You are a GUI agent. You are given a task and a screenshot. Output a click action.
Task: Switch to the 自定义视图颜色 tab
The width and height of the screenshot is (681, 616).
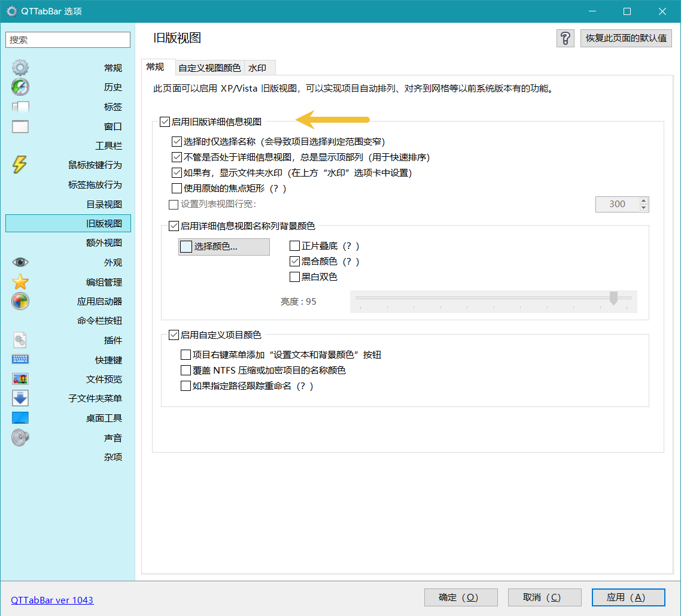pos(209,68)
